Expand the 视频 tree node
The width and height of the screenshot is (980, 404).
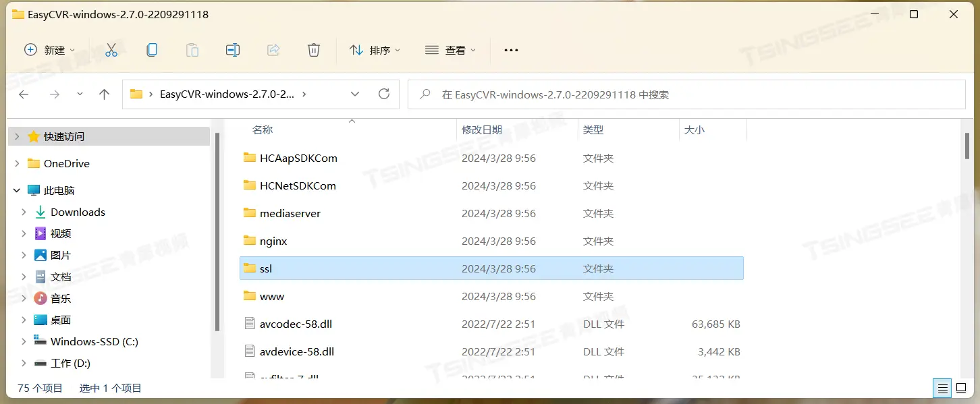(24, 233)
